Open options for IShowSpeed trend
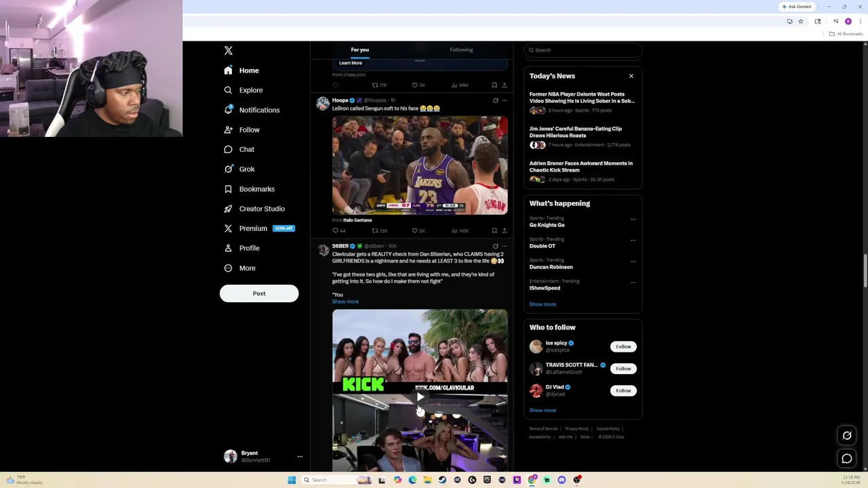The width and height of the screenshot is (868, 488). click(633, 283)
